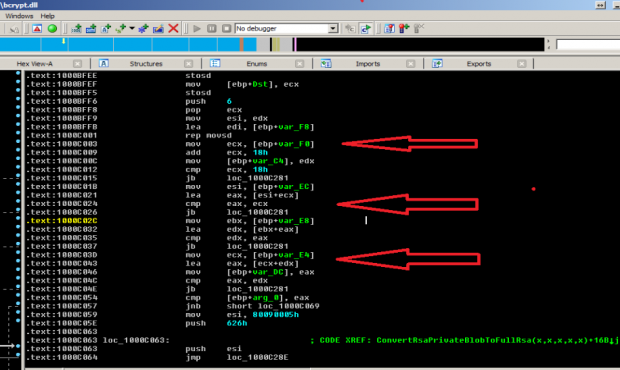Click olive segment in navigation band
The image size is (620, 370).
[x=276, y=44]
